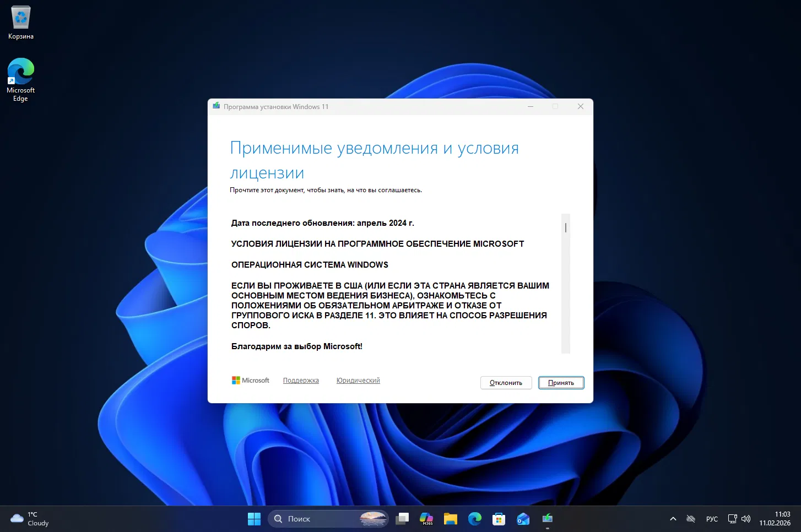The height and width of the screenshot is (532, 801).
Task: Open Task View from the taskbar
Action: click(403, 519)
